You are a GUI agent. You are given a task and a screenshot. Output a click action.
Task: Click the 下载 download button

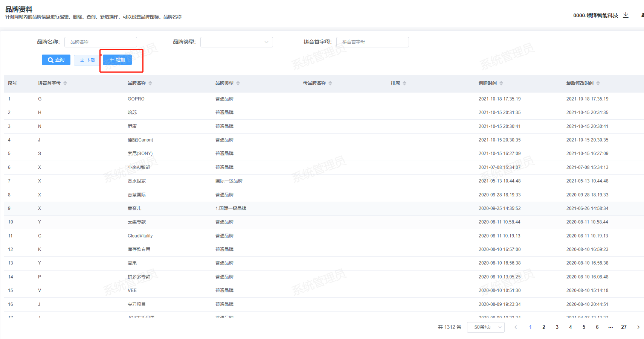coord(87,60)
